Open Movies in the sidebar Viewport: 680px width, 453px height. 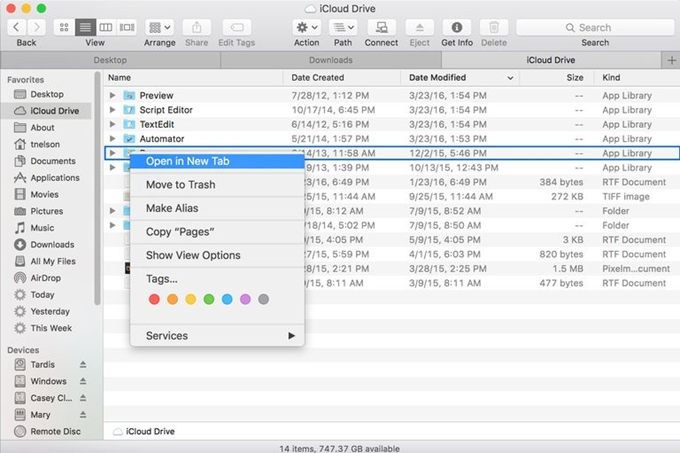[47, 194]
